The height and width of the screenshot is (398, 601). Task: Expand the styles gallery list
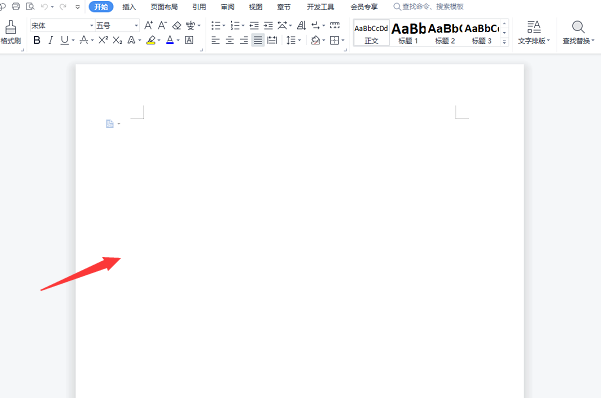tap(504, 42)
